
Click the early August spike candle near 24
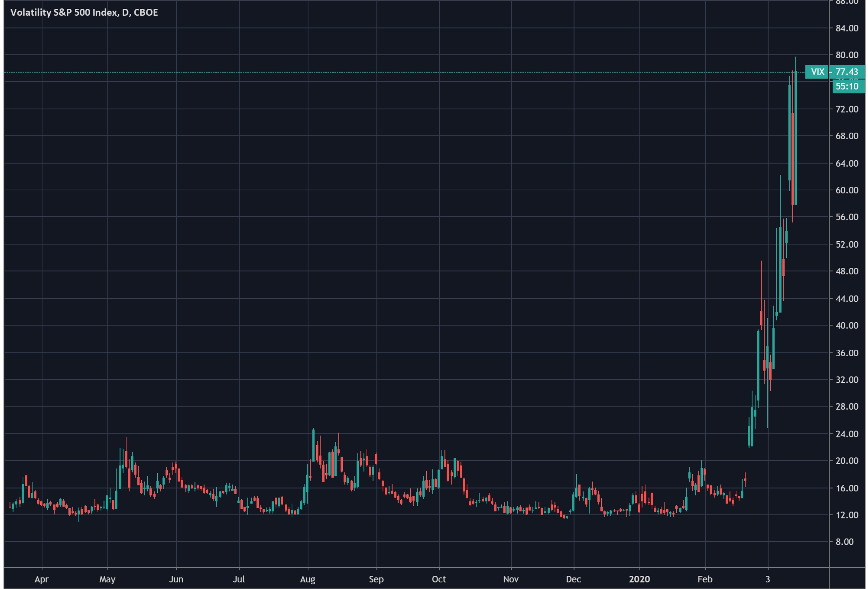313,445
